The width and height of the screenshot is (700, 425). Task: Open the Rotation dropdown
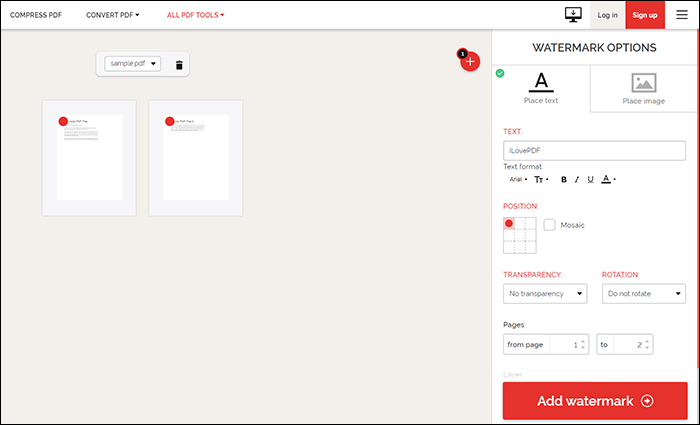tap(644, 294)
